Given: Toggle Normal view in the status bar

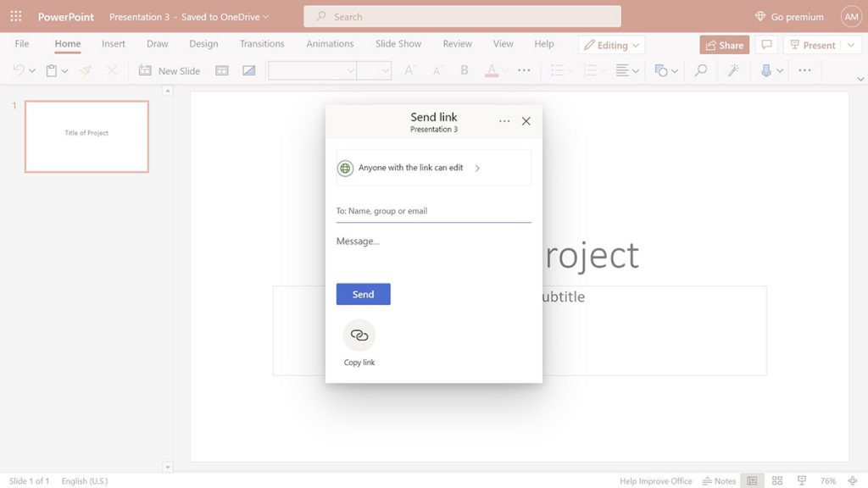Looking at the screenshot, I should 751,480.
